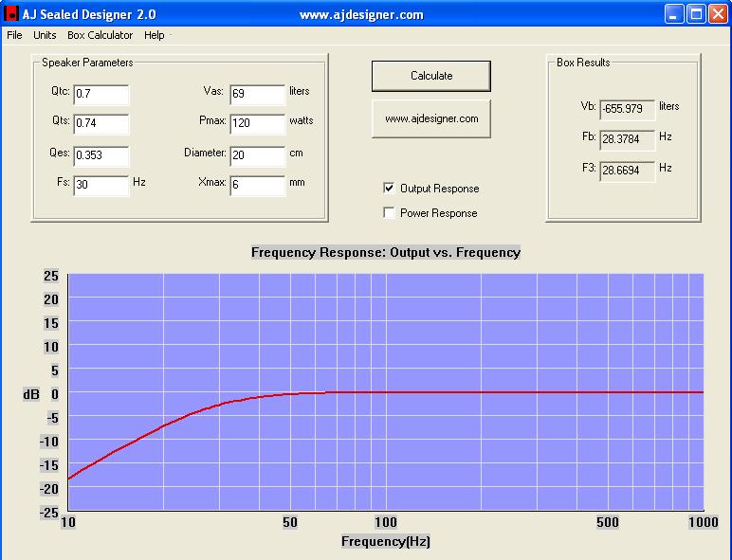Click the www.ajdesigner.com title bar text
This screenshot has height=560, width=732.
coord(361,14)
